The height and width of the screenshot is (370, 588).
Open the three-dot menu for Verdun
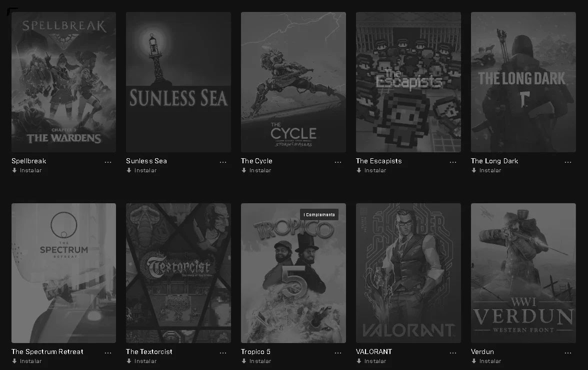(x=568, y=353)
